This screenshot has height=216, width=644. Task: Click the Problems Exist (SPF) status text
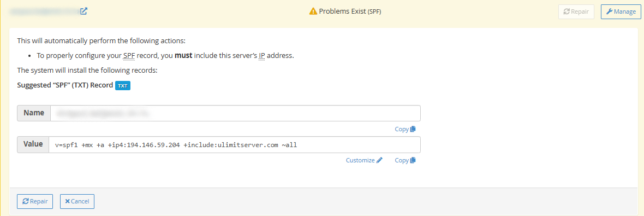[x=350, y=11]
